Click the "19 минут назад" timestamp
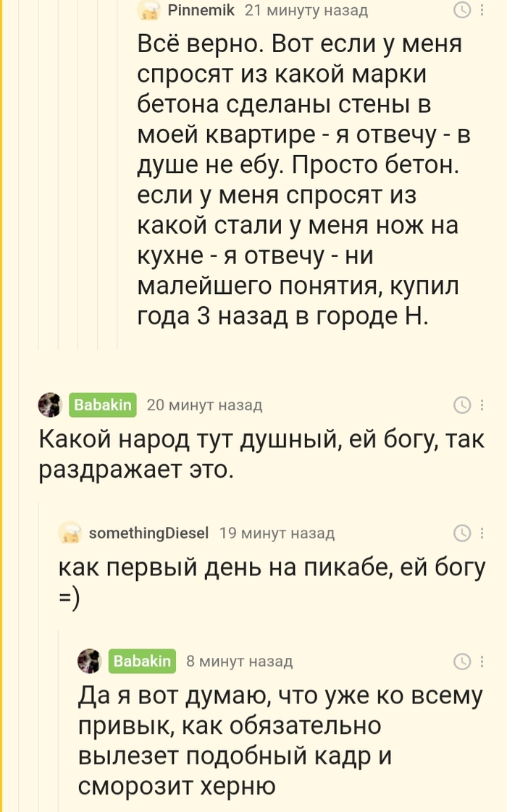This screenshot has height=812, width=507. pyautogui.click(x=277, y=533)
